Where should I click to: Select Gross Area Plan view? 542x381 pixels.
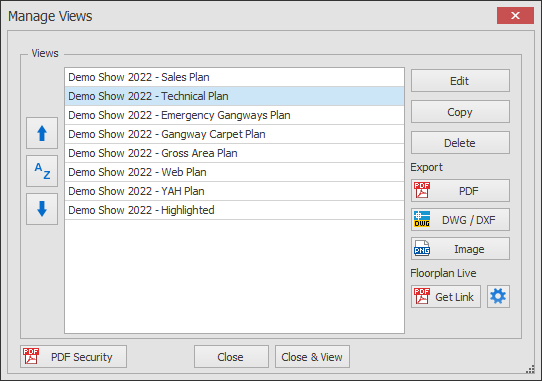tap(234, 153)
